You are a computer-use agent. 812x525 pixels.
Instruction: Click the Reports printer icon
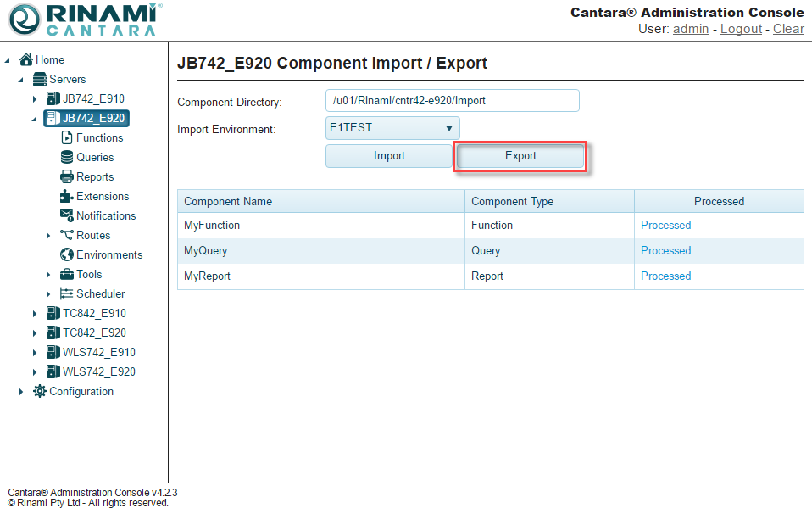(67, 176)
